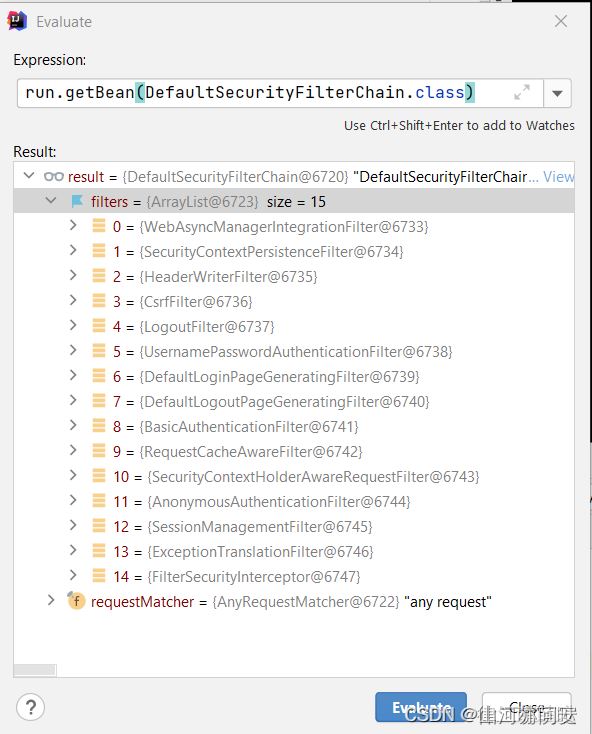592x734 pixels.
Task: Open help with the question mark button
Action: [30, 707]
